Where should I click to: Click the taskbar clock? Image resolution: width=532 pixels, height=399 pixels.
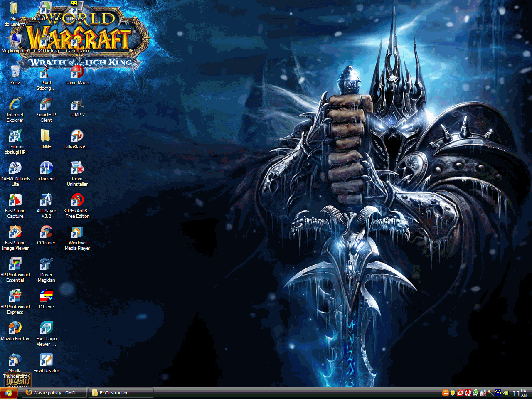coord(520,393)
